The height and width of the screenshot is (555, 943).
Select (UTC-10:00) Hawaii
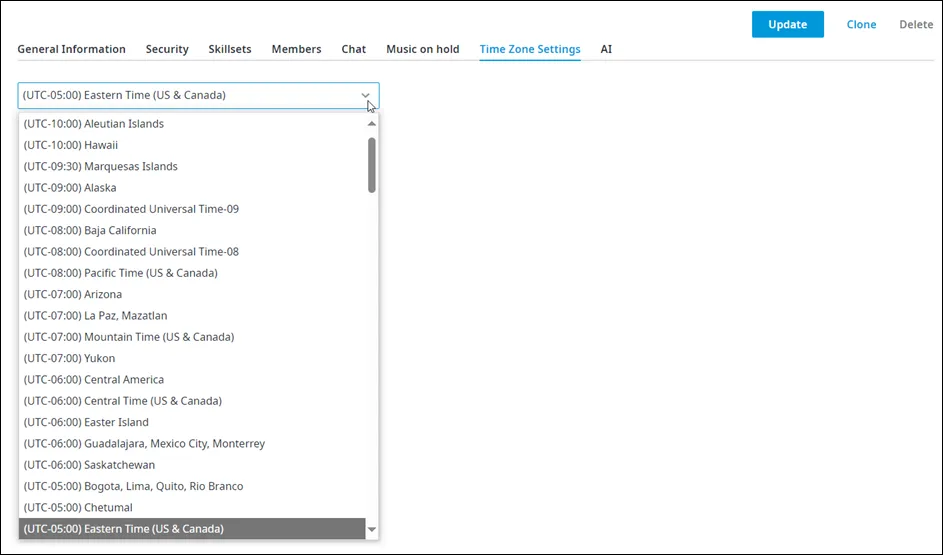(x=192, y=146)
